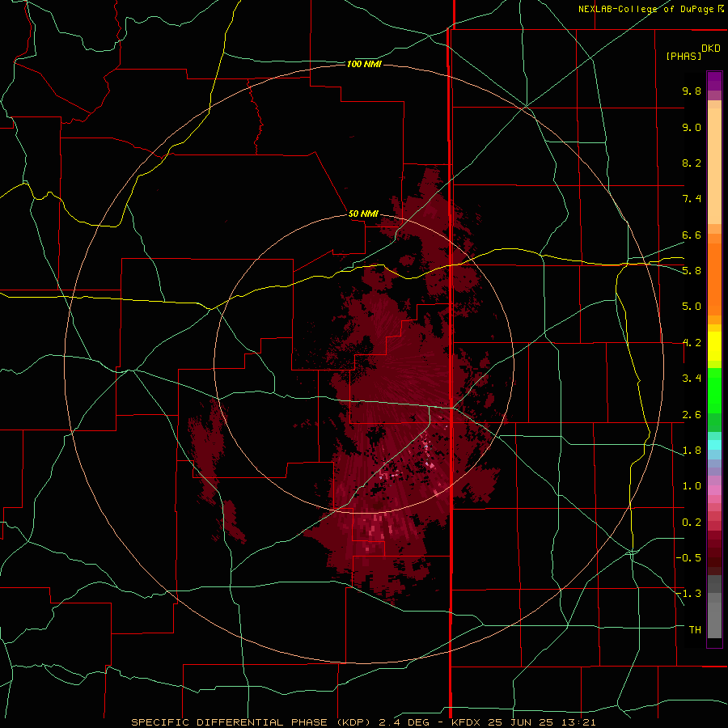The width and height of the screenshot is (728, 728).
Task: Pick the cyan segment of the color bar
Action: (714, 445)
